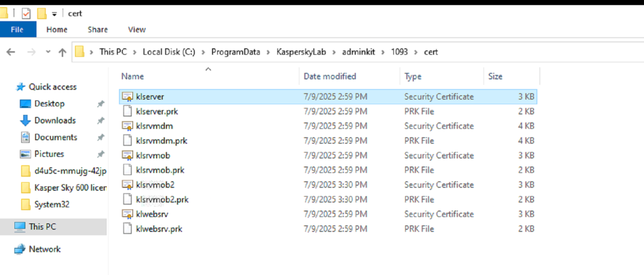The image size is (644, 275).
Task: Navigate to KasperskyLab in the address path
Action: click(301, 52)
